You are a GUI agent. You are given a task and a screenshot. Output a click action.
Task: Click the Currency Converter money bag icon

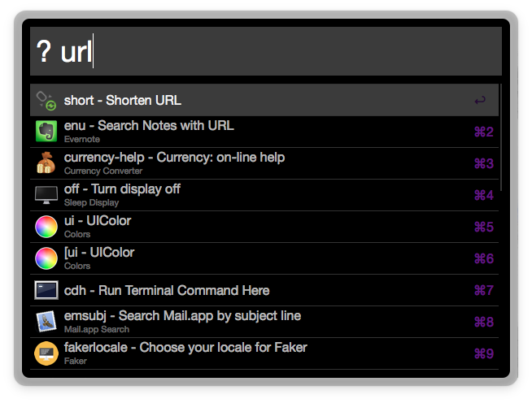46,163
